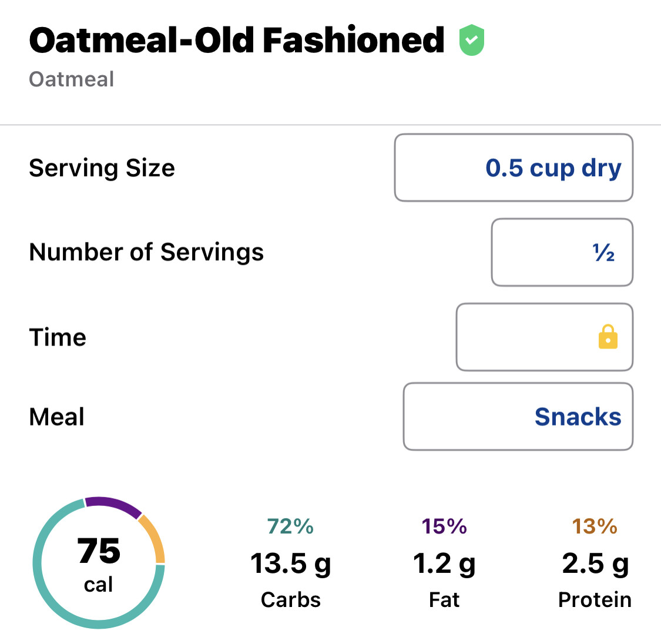Click the 13.5 g carbs value
Image resolution: width=661 pixels, height=644 pixels.
[x=290, y=563]
